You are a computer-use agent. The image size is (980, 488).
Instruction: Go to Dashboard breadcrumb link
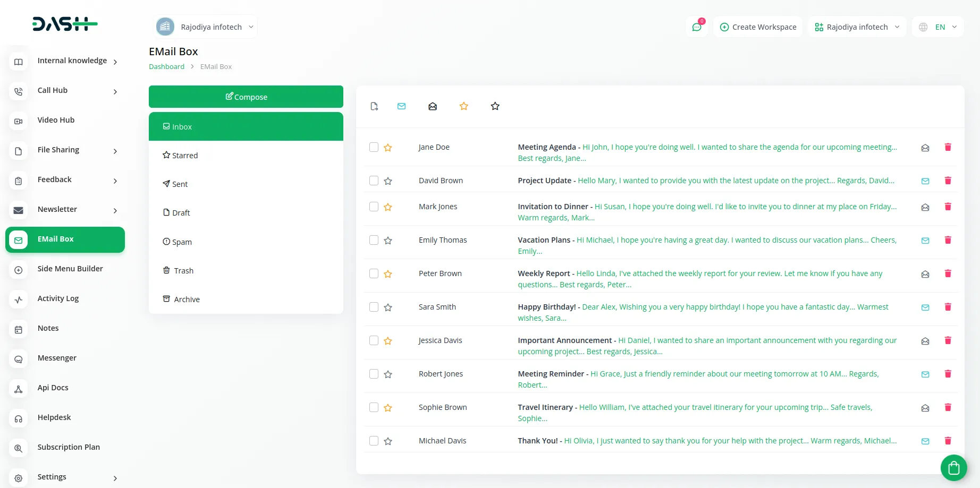(166, 66)
